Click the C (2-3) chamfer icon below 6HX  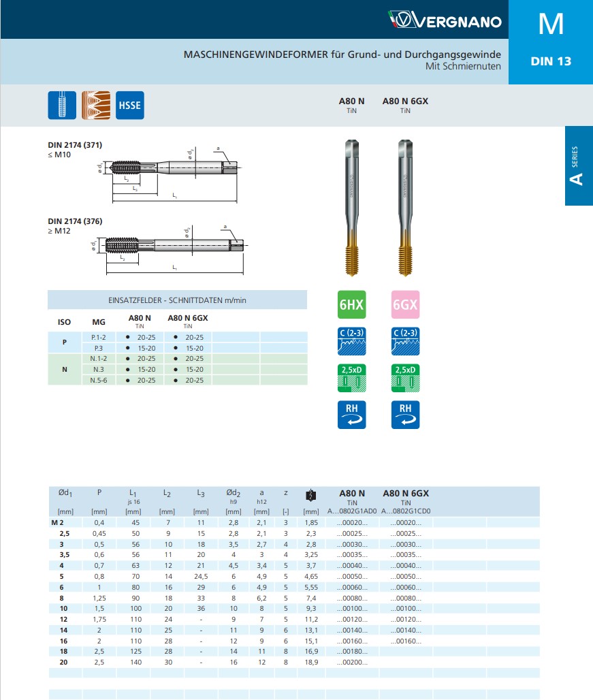coord(351,342)
